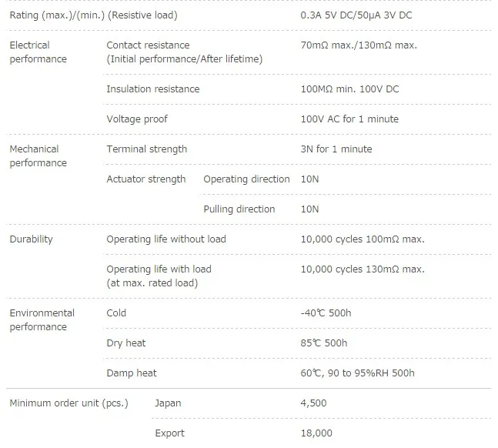Click the Durability section heading
This screenshot has height=448, width=498.
tap(31, 239)
